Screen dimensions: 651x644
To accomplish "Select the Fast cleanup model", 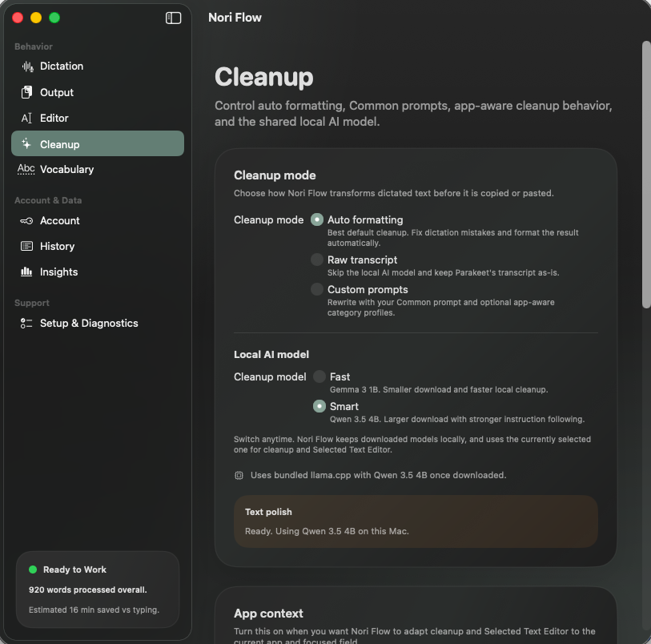I will (x=319, y=376).
